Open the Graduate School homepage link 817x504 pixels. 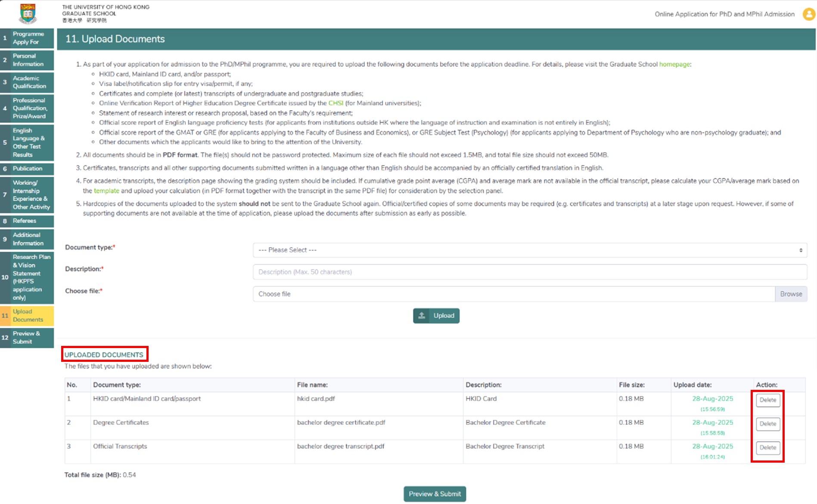(x=674, y=64)
